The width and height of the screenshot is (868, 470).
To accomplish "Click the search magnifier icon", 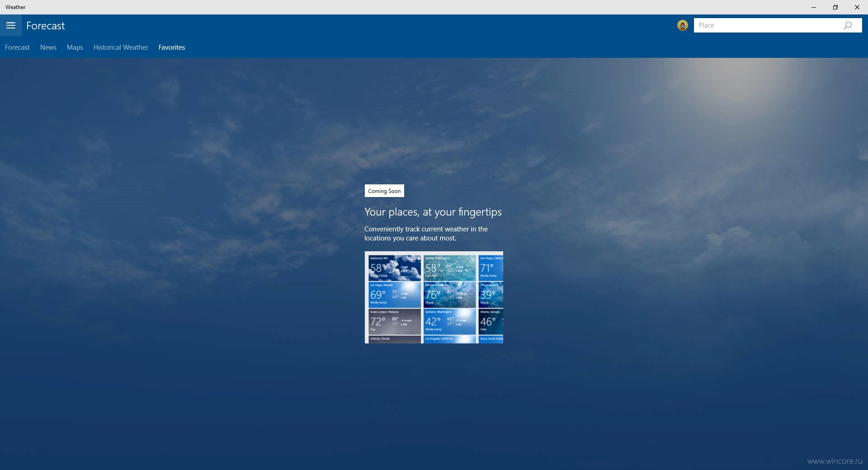I will pyautogui.click(x=848, y=25).
